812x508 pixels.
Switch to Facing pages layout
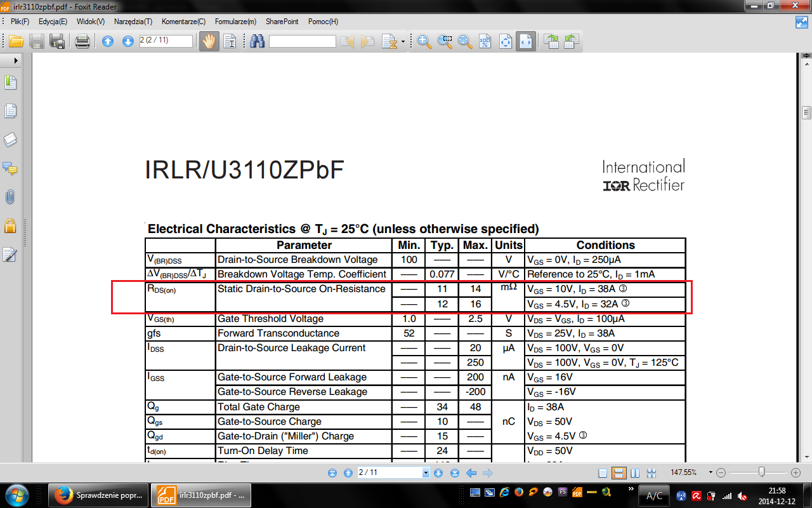pos(635,472)
